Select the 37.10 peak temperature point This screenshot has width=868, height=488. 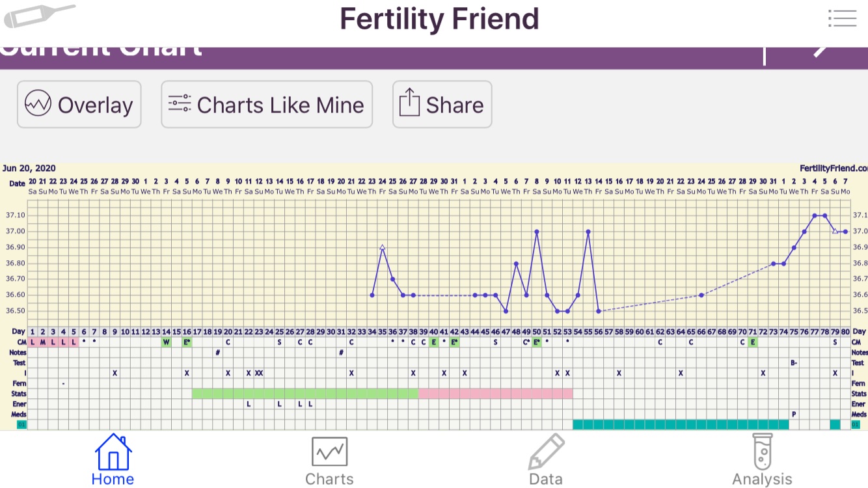[x=815, y=215]
